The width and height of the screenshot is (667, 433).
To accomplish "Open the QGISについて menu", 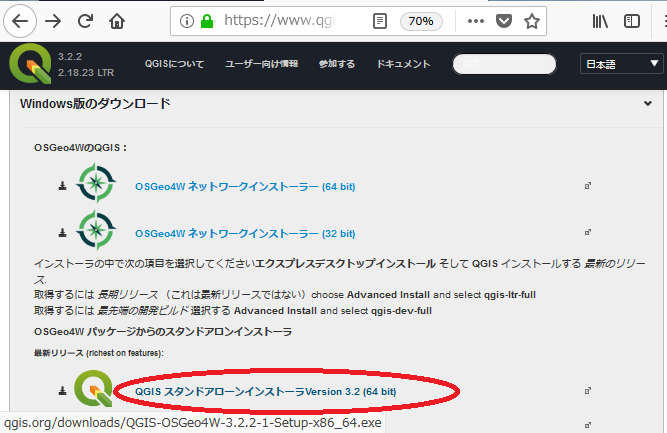I will tap(174, 64).
